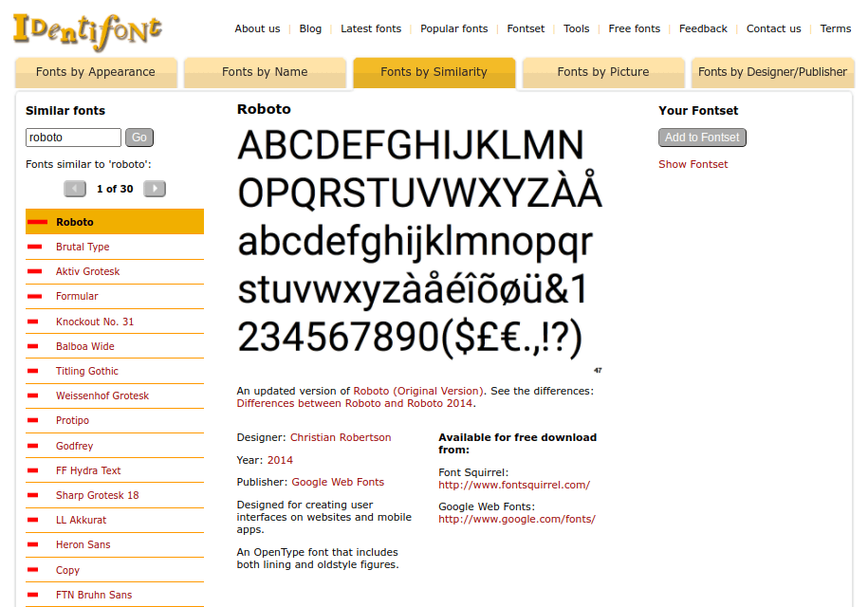Open Formular font
The height and width of the screenshot is (607, 868).
tap(77, 297)
